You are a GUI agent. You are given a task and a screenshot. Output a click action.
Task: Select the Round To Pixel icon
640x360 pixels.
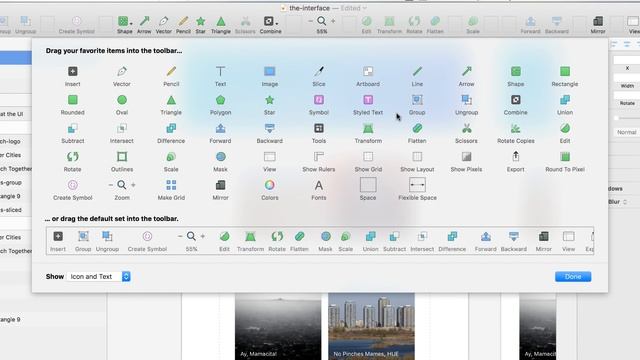tap(565, 157)
